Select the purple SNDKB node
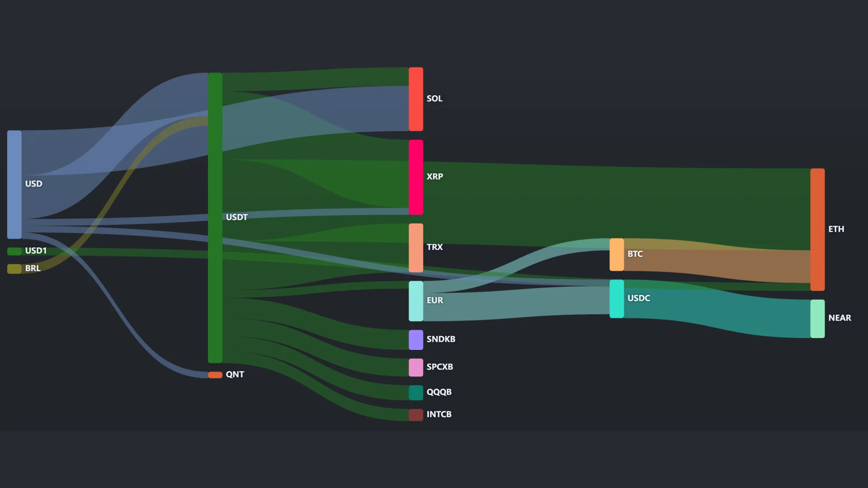 [416, 340]
